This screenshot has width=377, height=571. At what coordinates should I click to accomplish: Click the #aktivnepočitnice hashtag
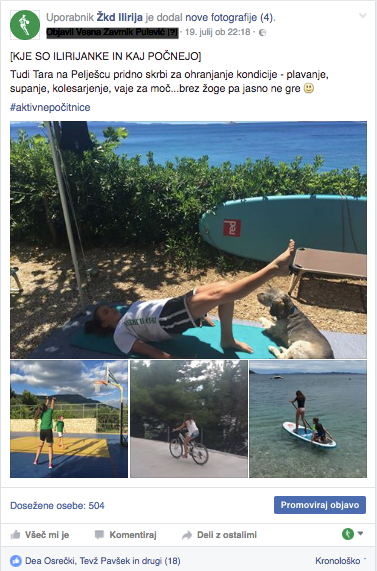pos(50,107)
